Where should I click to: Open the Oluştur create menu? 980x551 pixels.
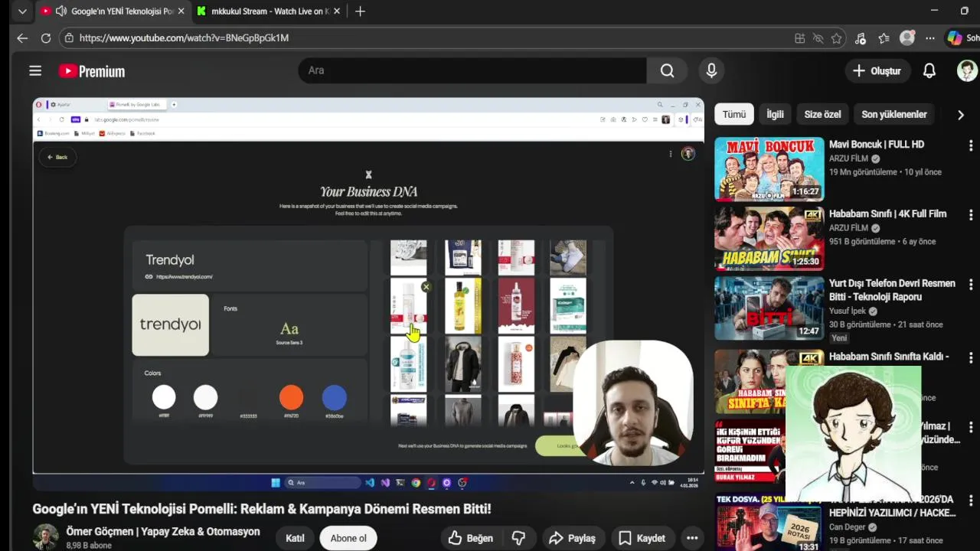point(877,70)
